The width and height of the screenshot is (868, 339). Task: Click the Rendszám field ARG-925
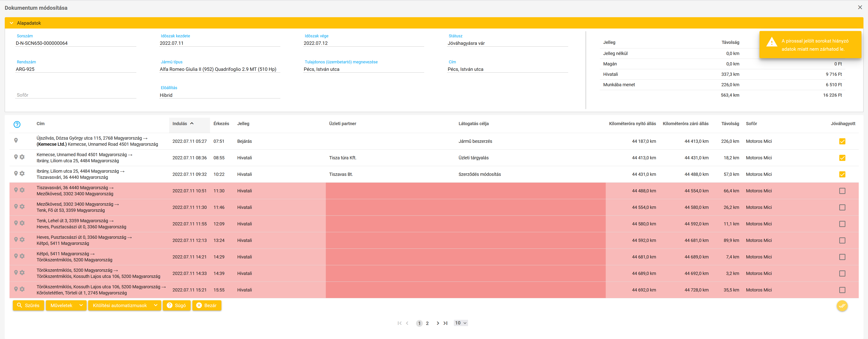(76, 69)
